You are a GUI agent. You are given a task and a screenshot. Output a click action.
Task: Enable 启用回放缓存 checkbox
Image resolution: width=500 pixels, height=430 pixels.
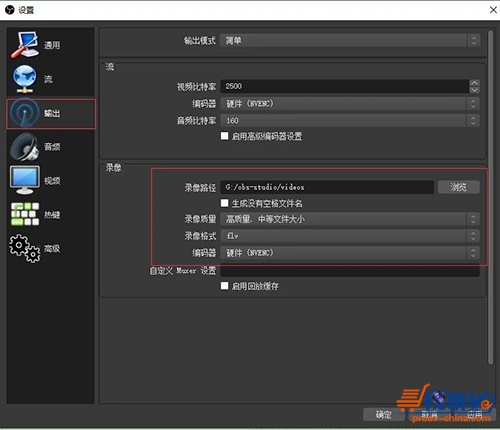tap(225, 286)
